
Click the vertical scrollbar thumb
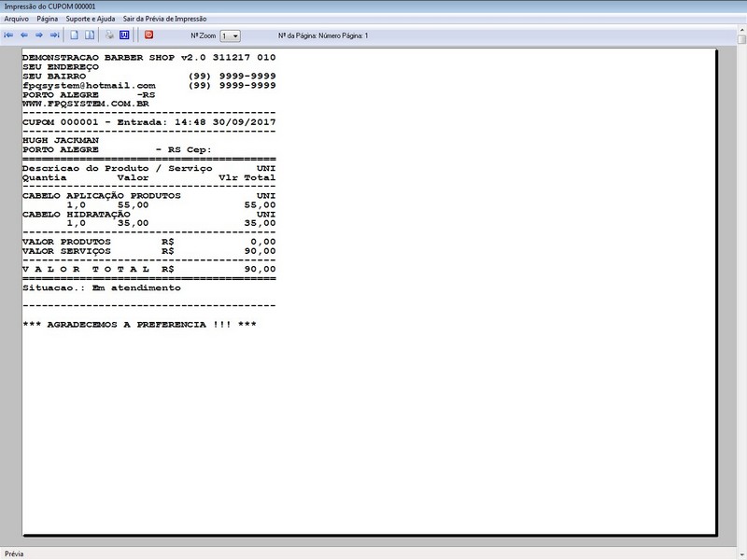click(741, 39)
